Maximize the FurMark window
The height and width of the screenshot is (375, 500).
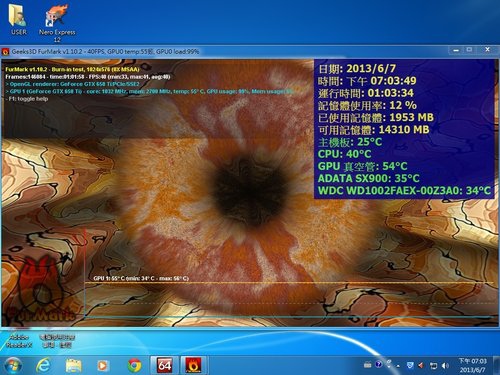click(x=469, y=50)
